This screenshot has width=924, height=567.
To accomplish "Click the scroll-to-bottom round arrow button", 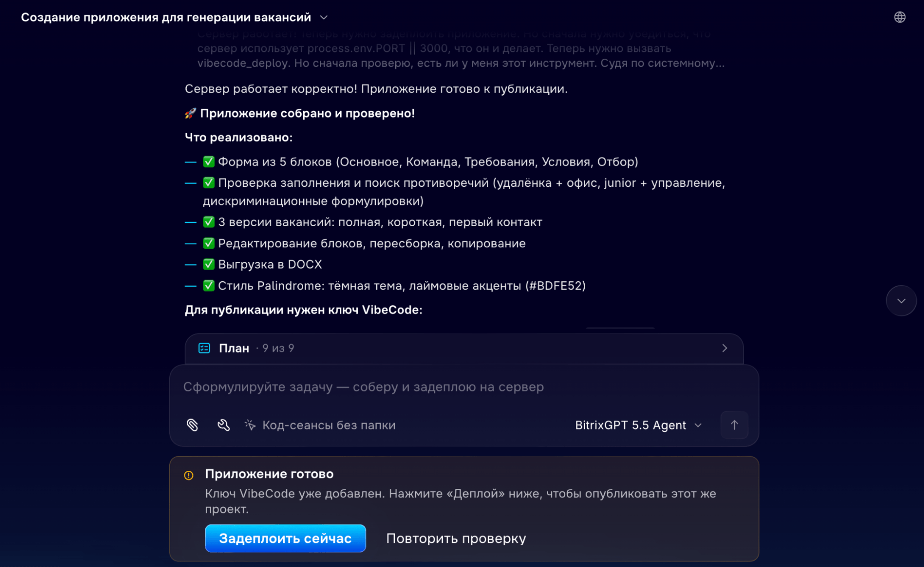I will pos(901,301).
